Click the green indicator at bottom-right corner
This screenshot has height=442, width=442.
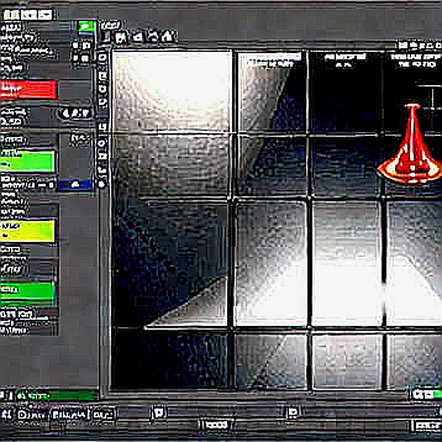pyautogui.click(x=426, y=394)
